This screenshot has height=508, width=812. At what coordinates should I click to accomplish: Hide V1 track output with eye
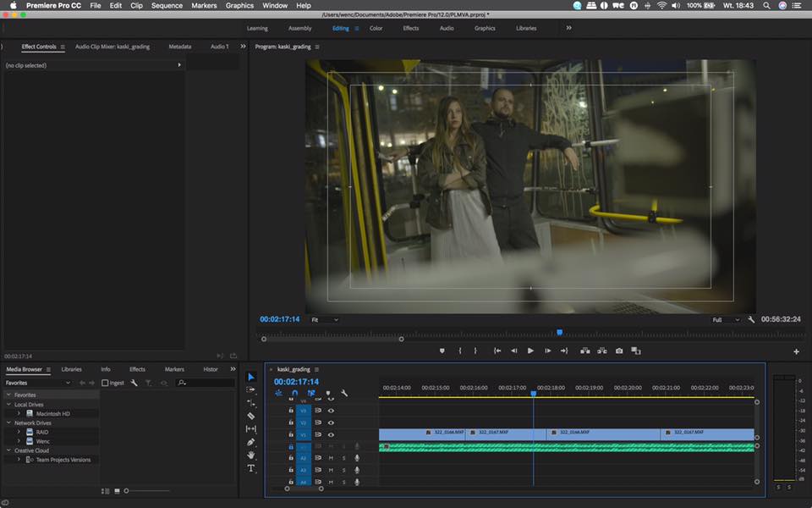pyautogui.click(x=331, y=433)
